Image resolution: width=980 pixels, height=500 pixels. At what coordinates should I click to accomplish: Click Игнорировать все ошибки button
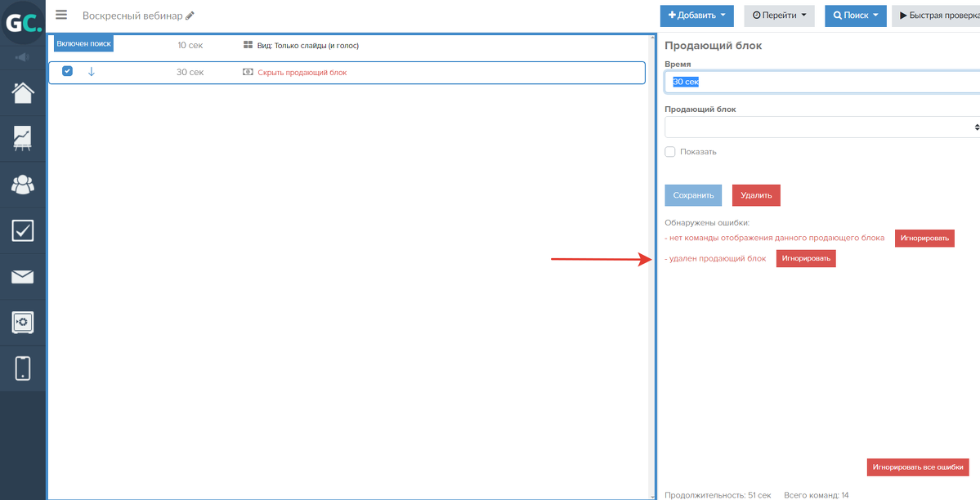[x=918, y=467]
